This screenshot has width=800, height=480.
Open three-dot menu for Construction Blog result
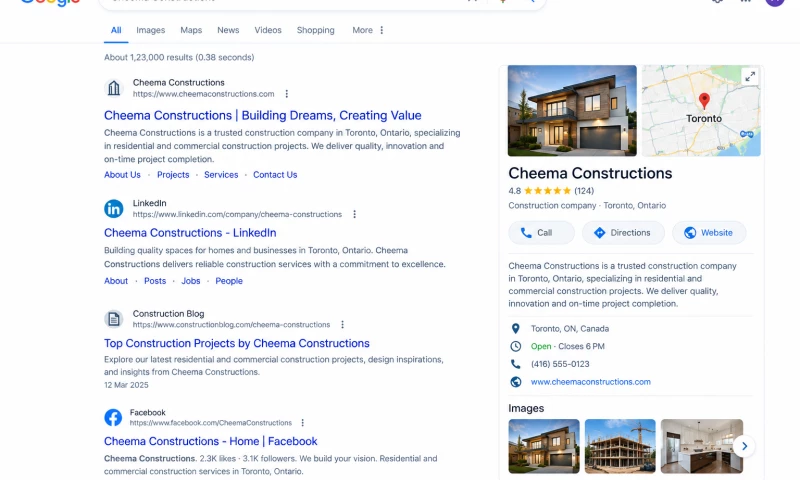(x=342, y=324)
